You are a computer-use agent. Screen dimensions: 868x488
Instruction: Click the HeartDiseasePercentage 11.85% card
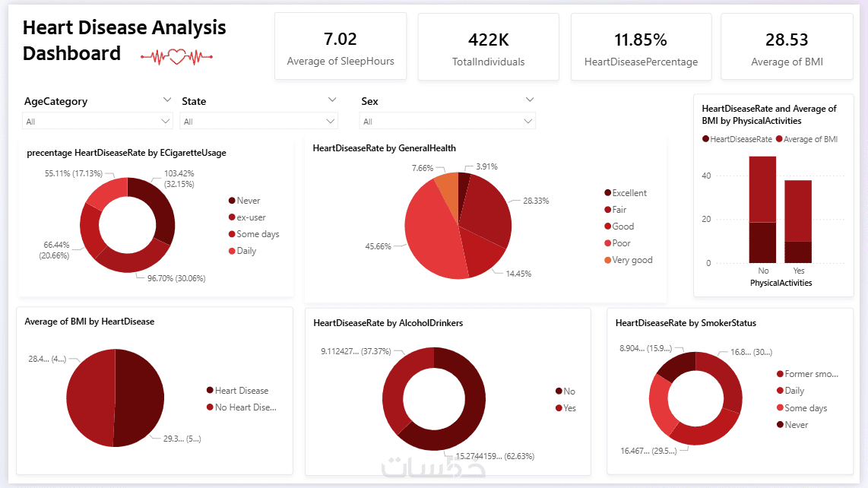coord(641,46)
